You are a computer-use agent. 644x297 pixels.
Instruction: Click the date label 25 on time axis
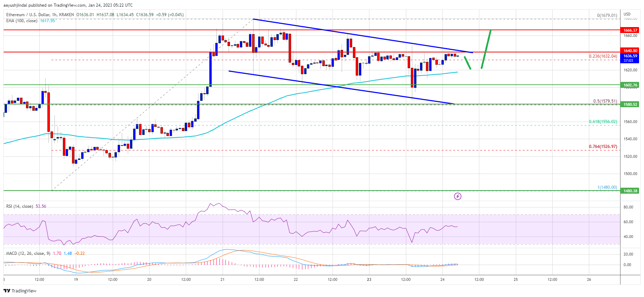515,280
